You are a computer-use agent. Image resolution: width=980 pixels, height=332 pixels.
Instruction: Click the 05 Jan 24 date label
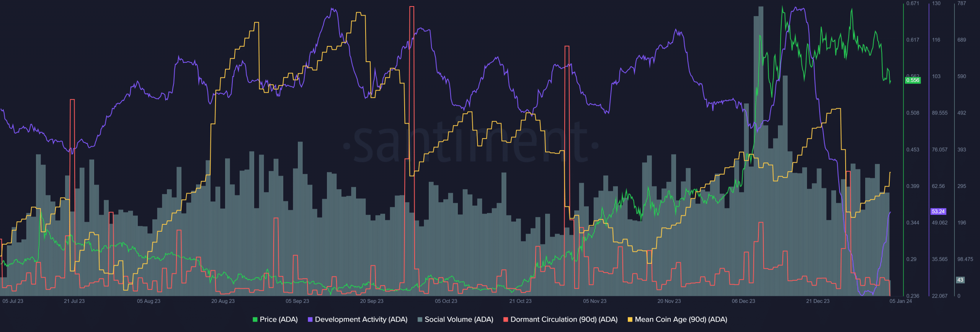click(900, 301)
